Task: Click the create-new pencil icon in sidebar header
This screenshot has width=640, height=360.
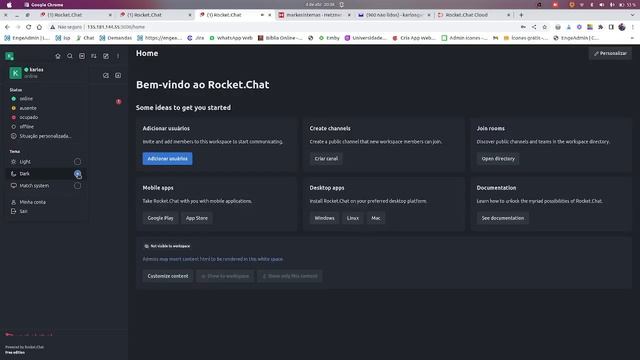Action: [106, 56]
